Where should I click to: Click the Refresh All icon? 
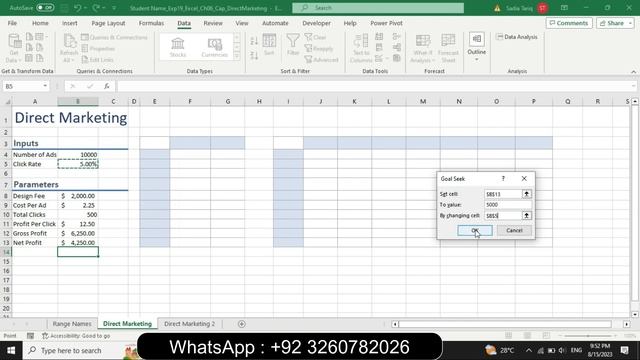coord(69,48)
